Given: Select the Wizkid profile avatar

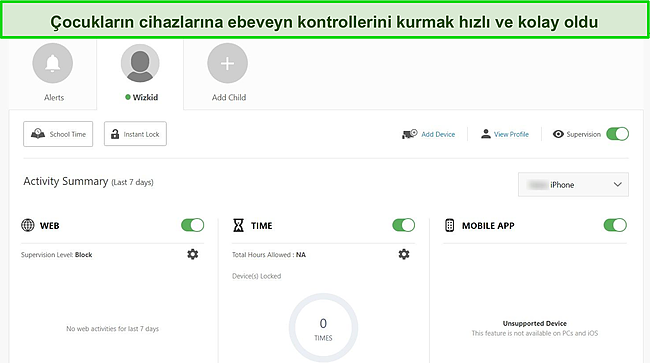Looking at the screenshot, I should click(x=140, y=63).
